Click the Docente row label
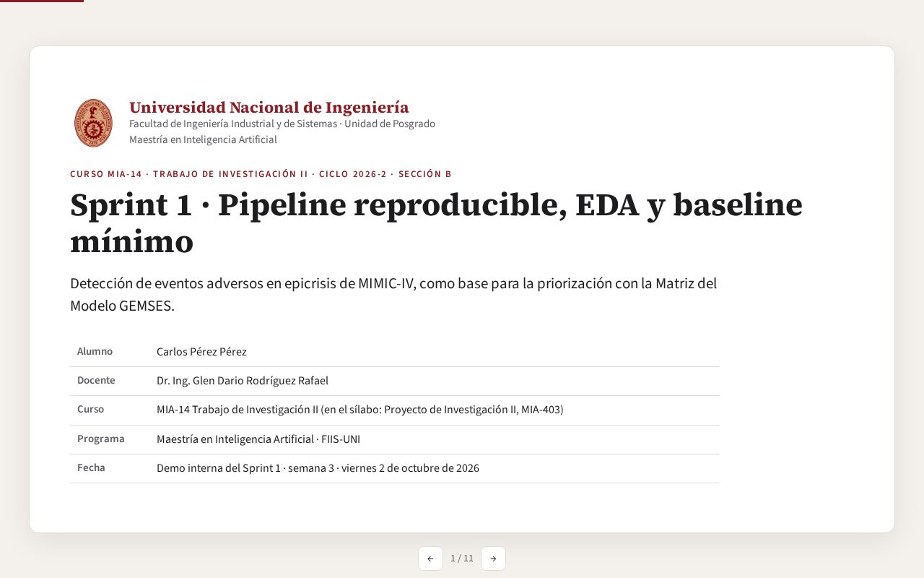This screenshot has height=578, width=924. point(96,381)
